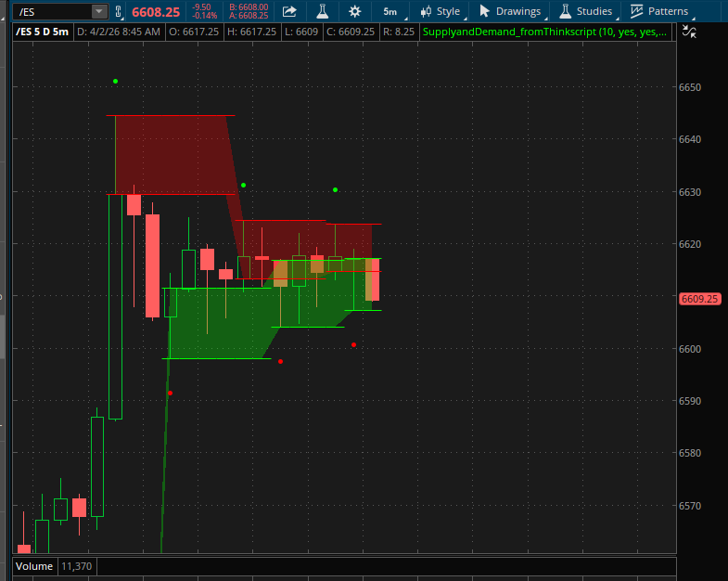
Task: Click the SupplyandDemand_fromThinkscript study label
Action: tap(543, 31)
